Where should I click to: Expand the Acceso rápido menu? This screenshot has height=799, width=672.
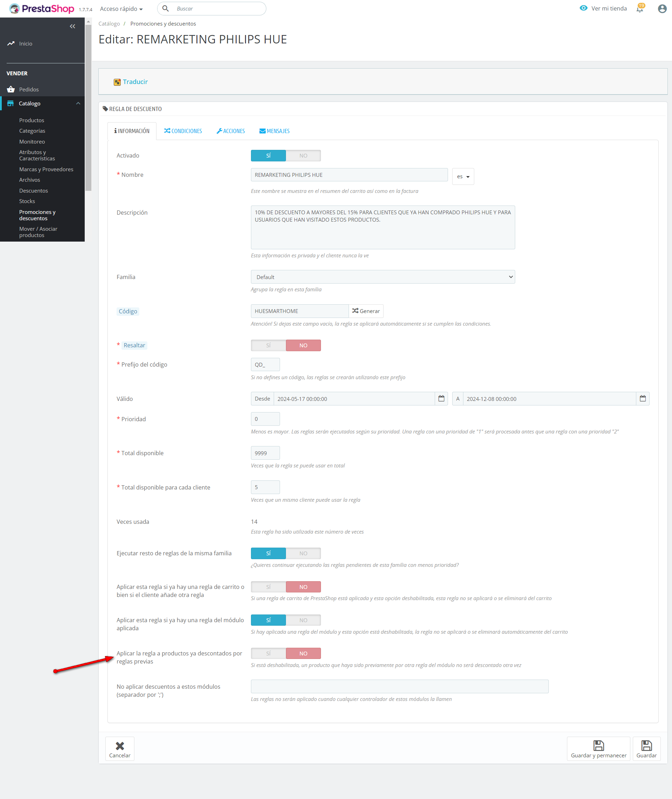tap(121, 9)
